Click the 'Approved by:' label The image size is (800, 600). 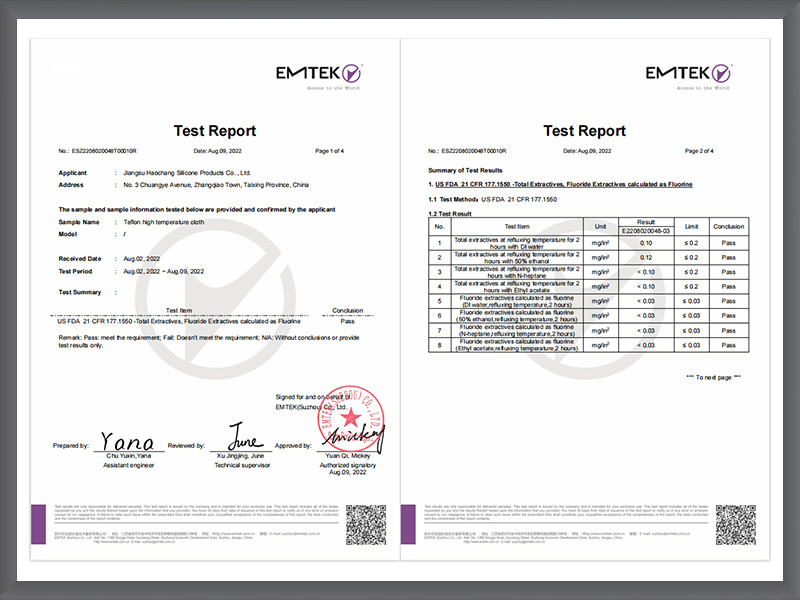293,446
